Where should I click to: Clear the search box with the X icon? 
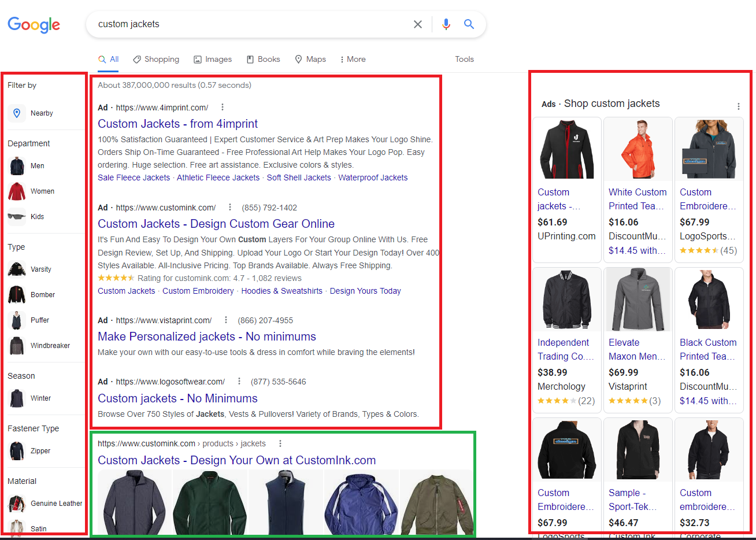(418, 24)
